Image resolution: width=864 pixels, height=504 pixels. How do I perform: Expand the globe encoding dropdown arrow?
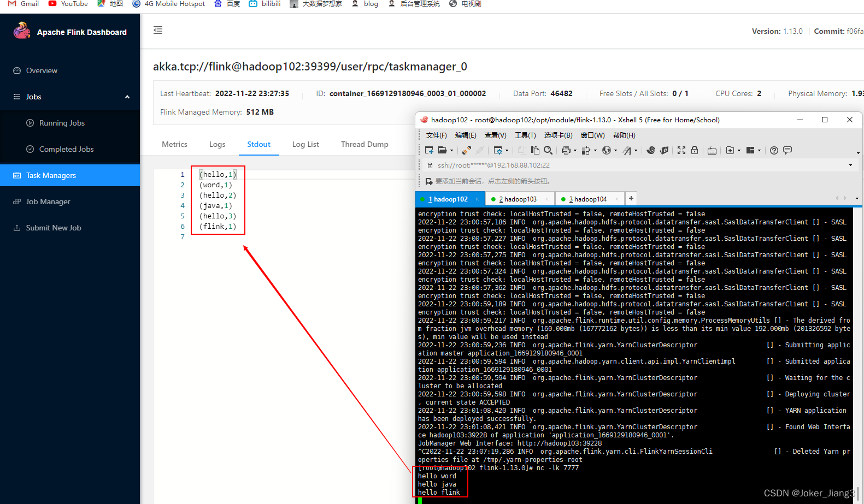click(615, 151)
